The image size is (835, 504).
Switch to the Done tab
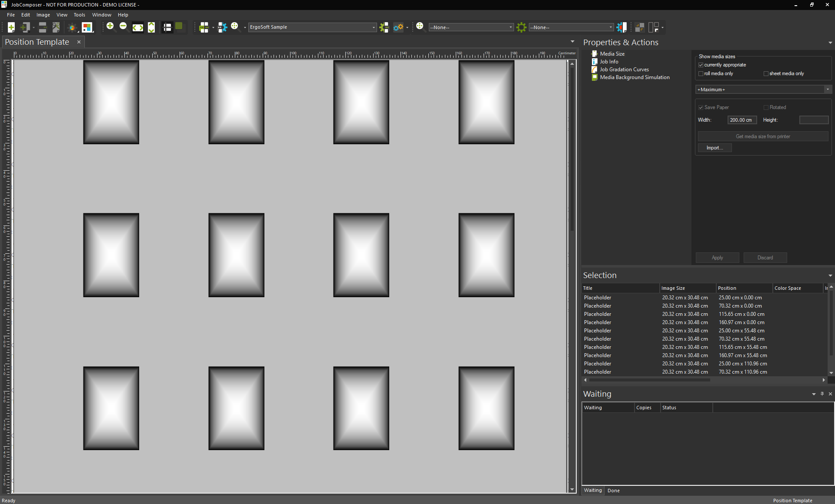pos(613,491)
